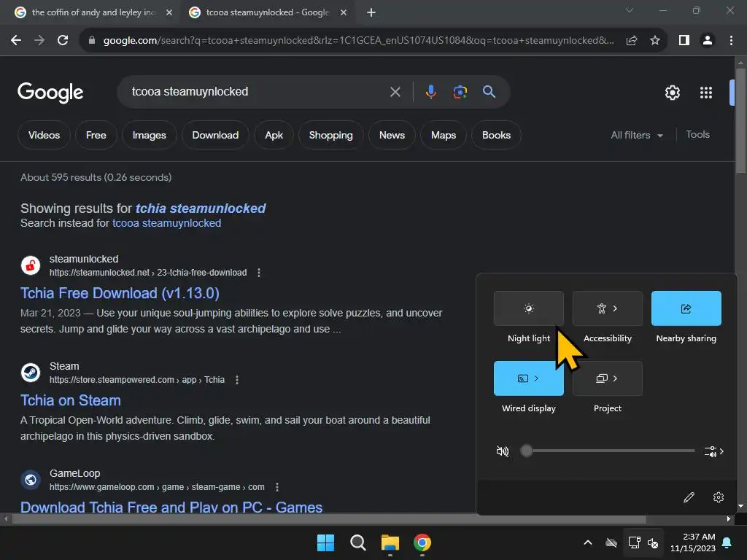Expand the All filters dropdown
Viewport: 747px width, 560px height.
tap(637, 135)
